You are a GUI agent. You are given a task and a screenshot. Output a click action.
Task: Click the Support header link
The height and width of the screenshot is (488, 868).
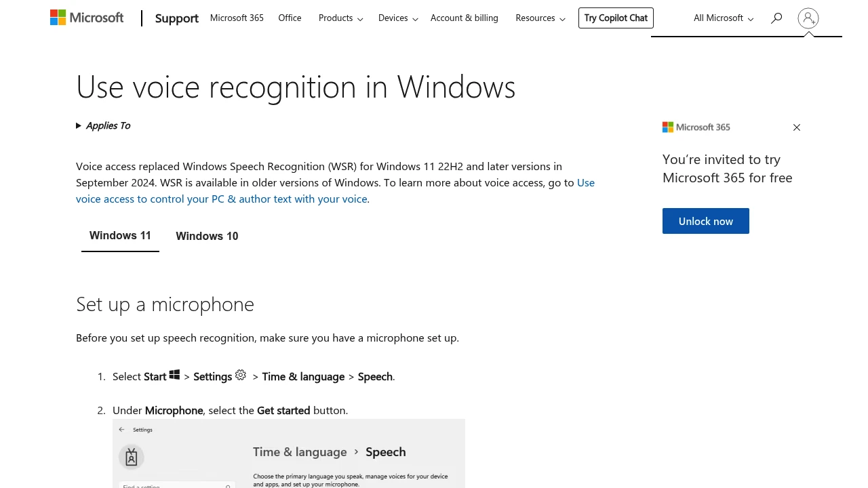pos(177,18)
